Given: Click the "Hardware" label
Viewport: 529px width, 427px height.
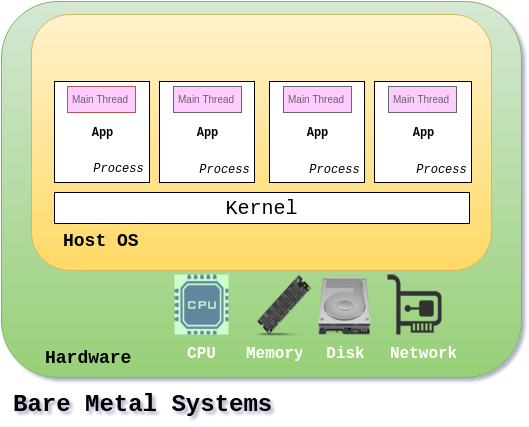Looking at the screenshot, I should coord(88,357).
